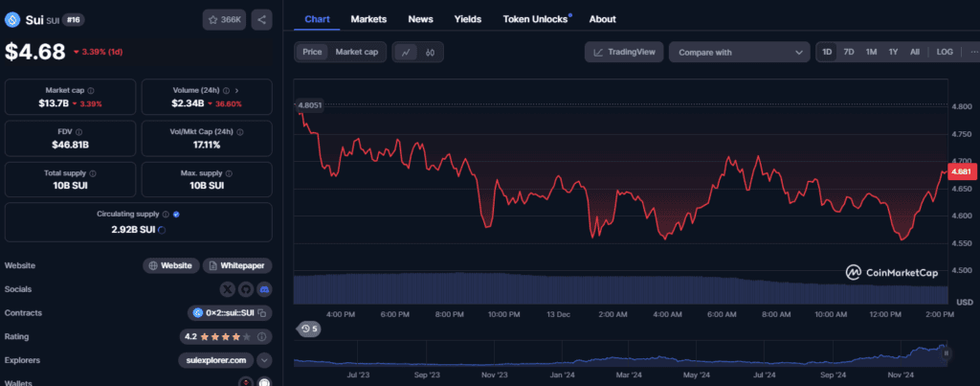
Task: Switch to candlestick chart icon
Action: click(430, 53)
